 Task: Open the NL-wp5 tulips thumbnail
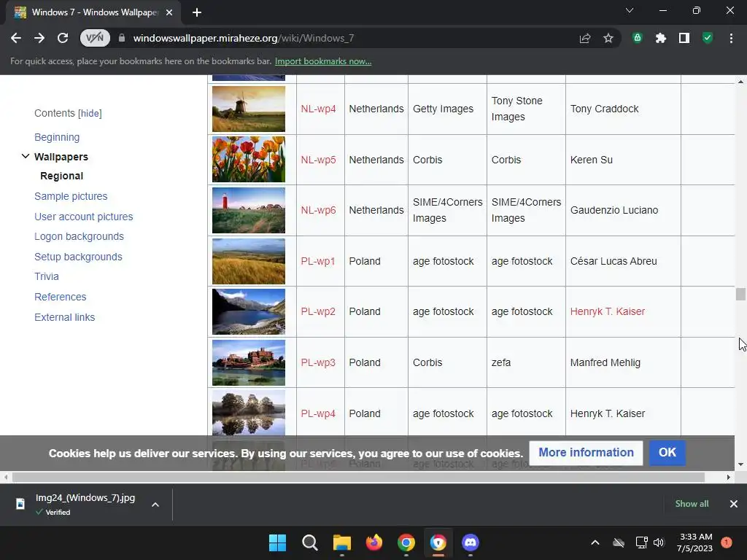tap(249, 160)
